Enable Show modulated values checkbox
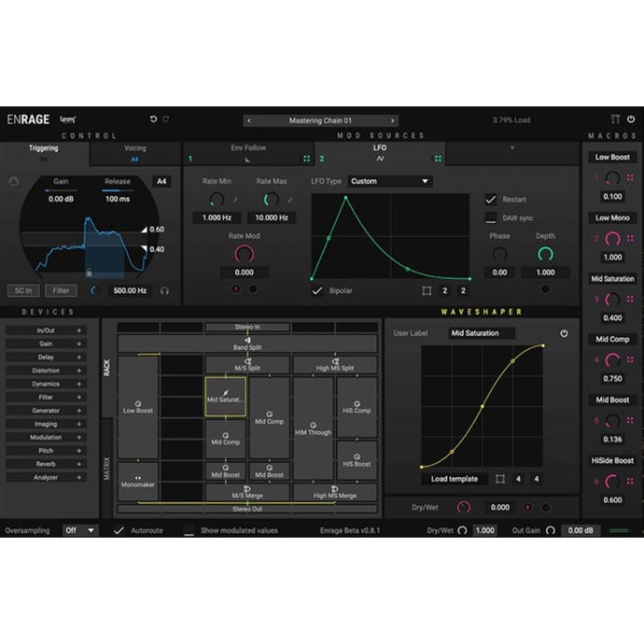This screenshot has width=644, height=644. [189, 531]
